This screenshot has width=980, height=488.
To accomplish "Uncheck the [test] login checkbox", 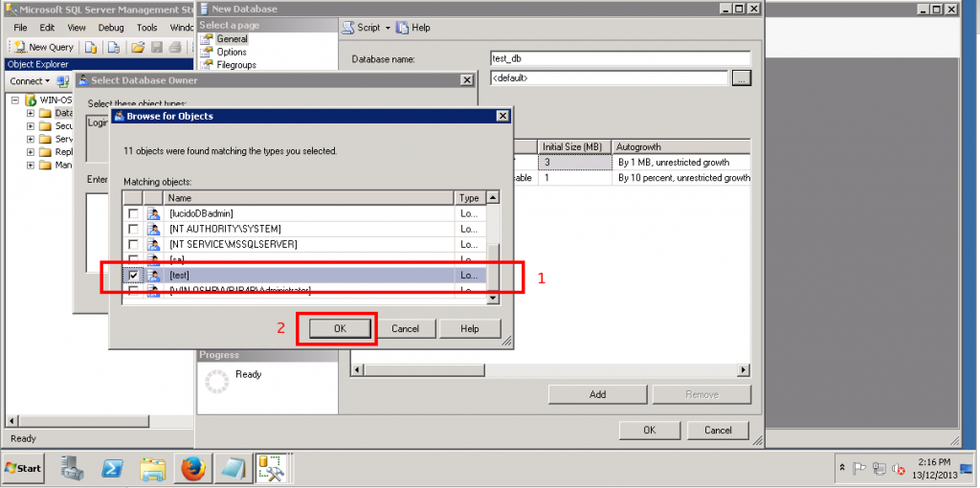I will [x=133, y=276].
